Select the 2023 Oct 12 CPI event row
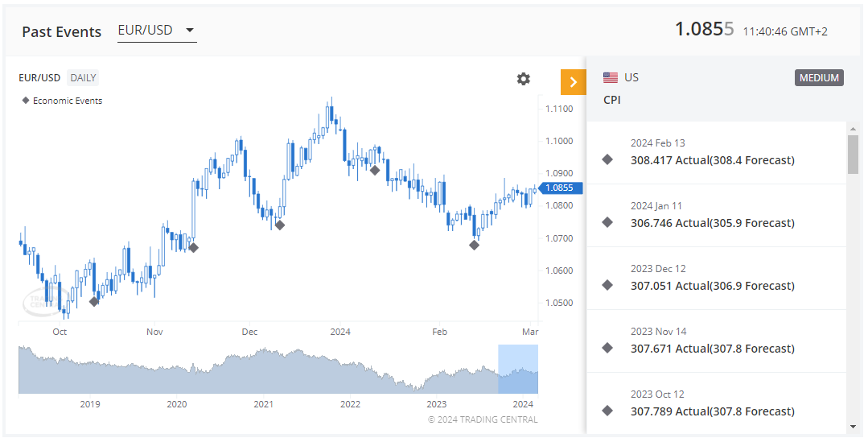The width and height of the screenshot is (868, 442). click(716, 403)
